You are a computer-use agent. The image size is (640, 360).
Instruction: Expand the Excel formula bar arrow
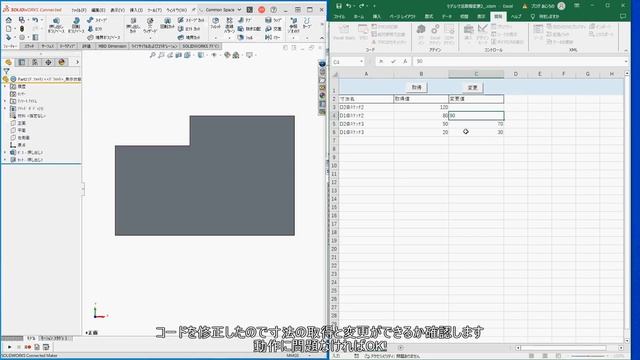pyautogui.click(x=626, y=62)
